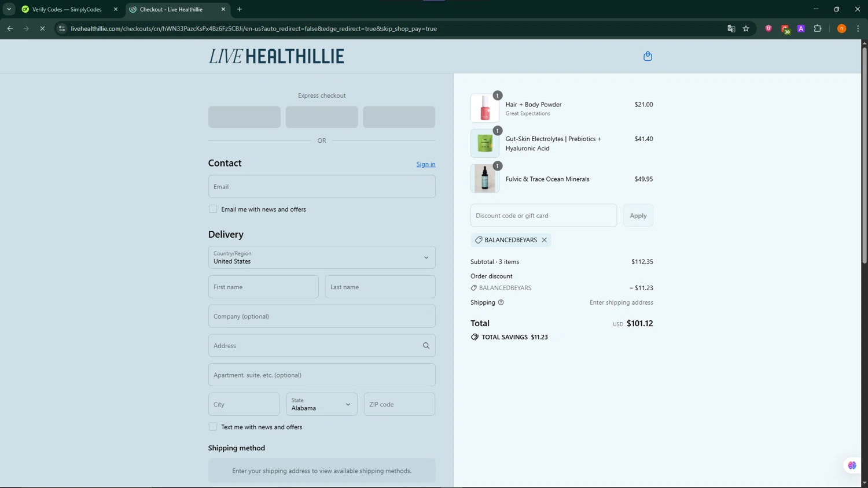Click the floating brain widget icon
Viewport: 868px width, 488px height.
coord(852,465)
